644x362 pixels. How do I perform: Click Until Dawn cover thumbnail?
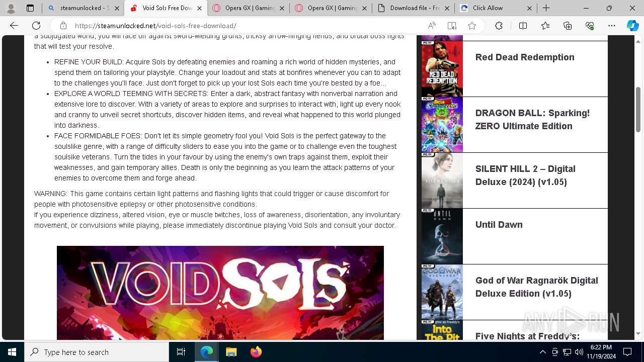[442, 236]
